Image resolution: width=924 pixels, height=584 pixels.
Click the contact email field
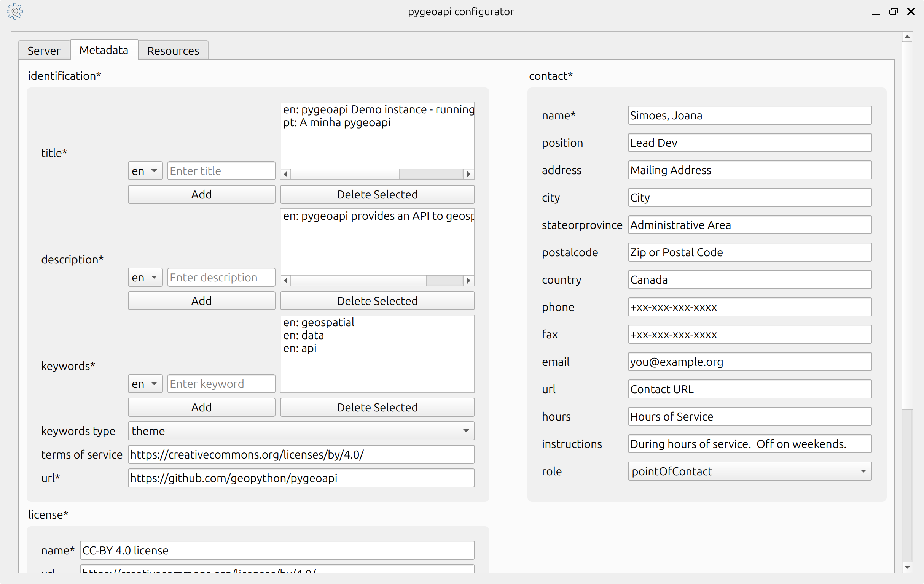[x=749, y=362]
